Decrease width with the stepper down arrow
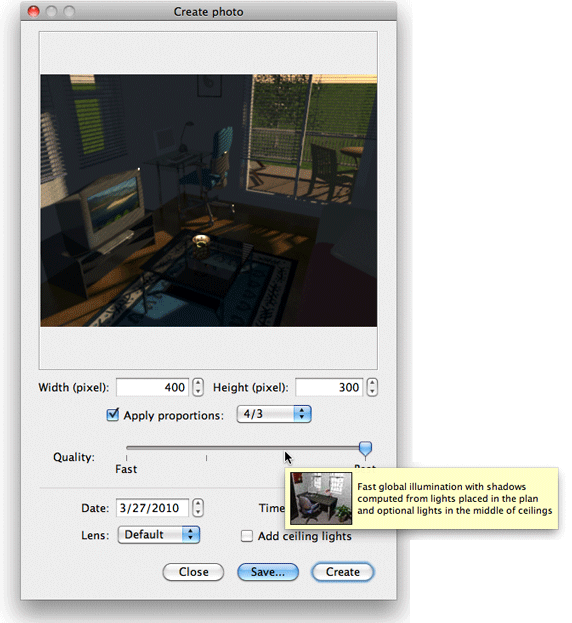The width and height of the screenshot is (572, 623). pyautogui.click(x=198, y=392)
